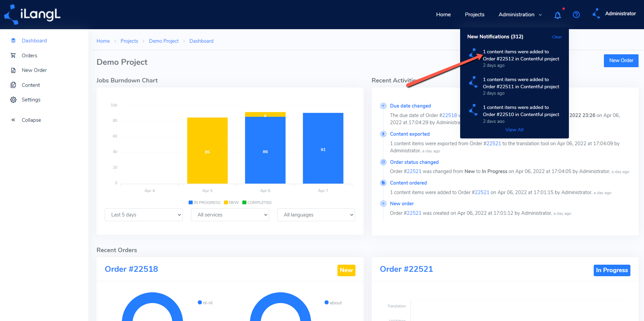Click the Collapse double-chevron icon
This screenshot has width=644, height=321.
pyautogui.click(x=13, y=120)
